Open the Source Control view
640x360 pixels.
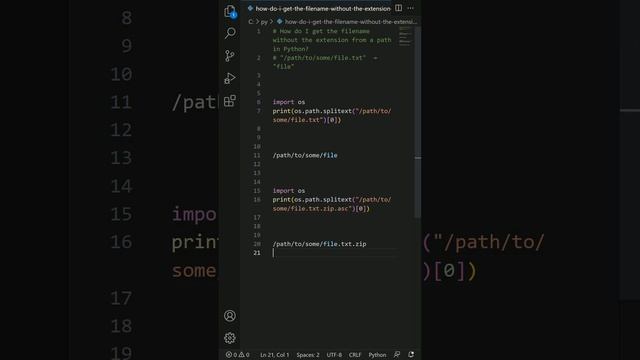[x=230, y=56]
